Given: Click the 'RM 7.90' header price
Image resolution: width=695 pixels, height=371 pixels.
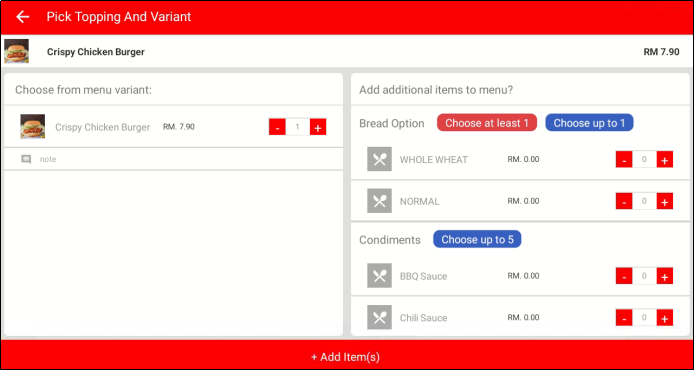Looking at the screenshot, I should (661, 52).
